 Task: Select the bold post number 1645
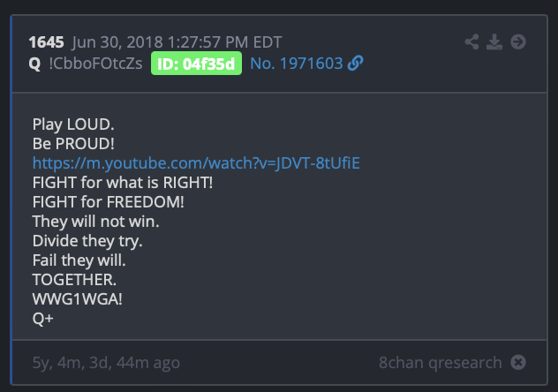(x=46, y=42)
